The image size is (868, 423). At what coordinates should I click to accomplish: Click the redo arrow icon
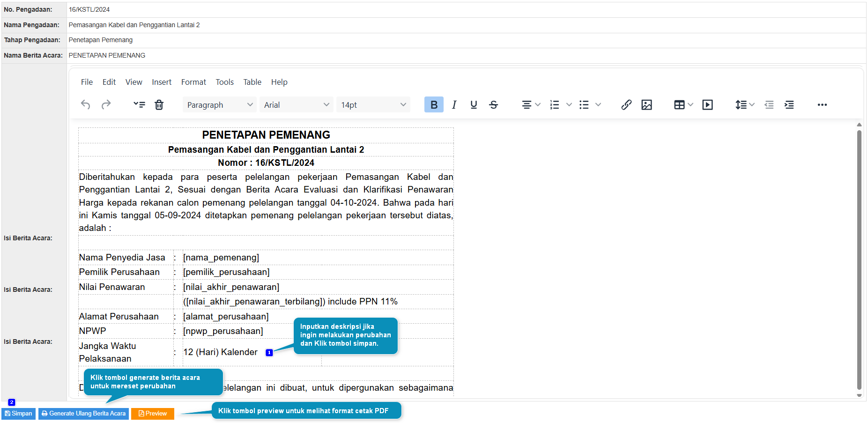[x=106, y=104]
